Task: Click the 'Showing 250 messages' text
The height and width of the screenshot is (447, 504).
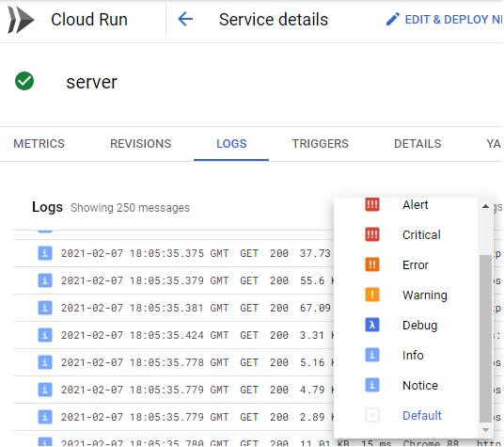Action: [130, 208]
